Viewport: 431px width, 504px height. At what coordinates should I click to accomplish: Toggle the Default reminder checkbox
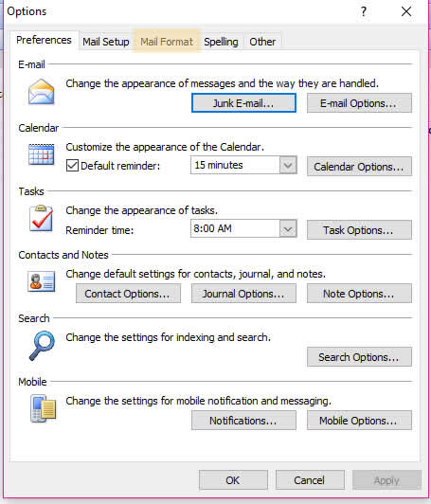[72, 166]
